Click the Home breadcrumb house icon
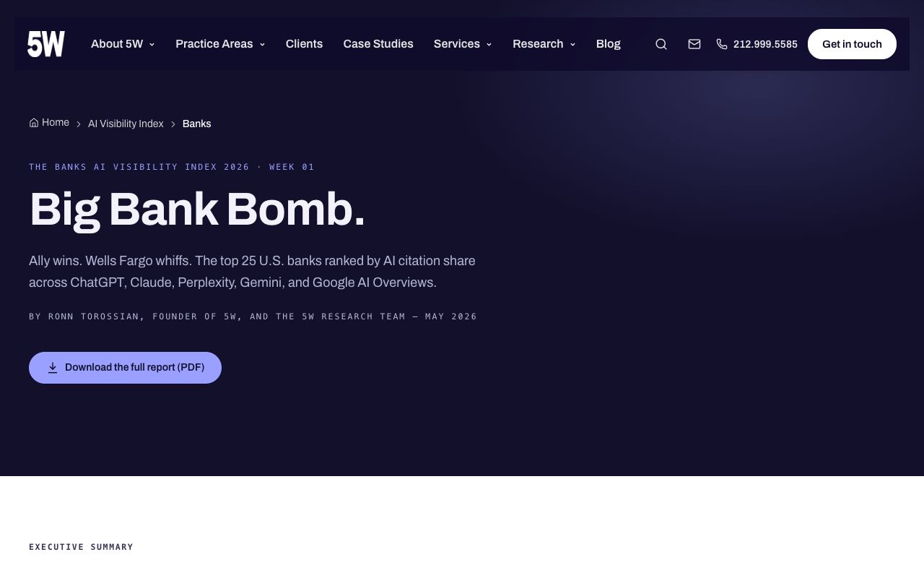Image resolution: width=924 pixels, height=578 pixels. (x=34, y=123)
